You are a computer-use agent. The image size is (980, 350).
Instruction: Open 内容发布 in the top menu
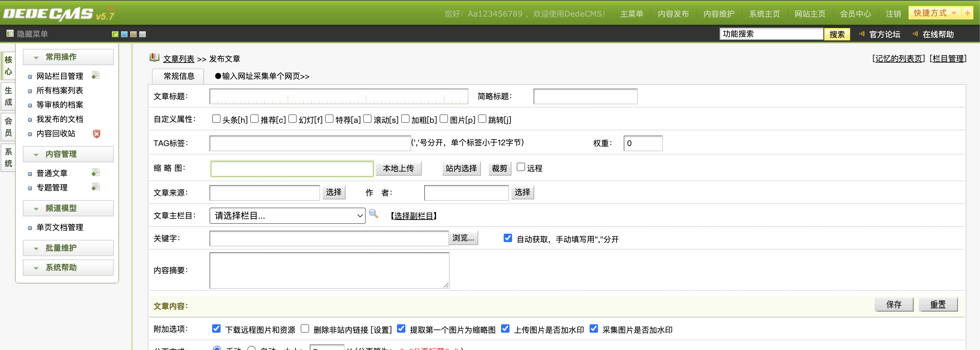click(x=673, y=14)
